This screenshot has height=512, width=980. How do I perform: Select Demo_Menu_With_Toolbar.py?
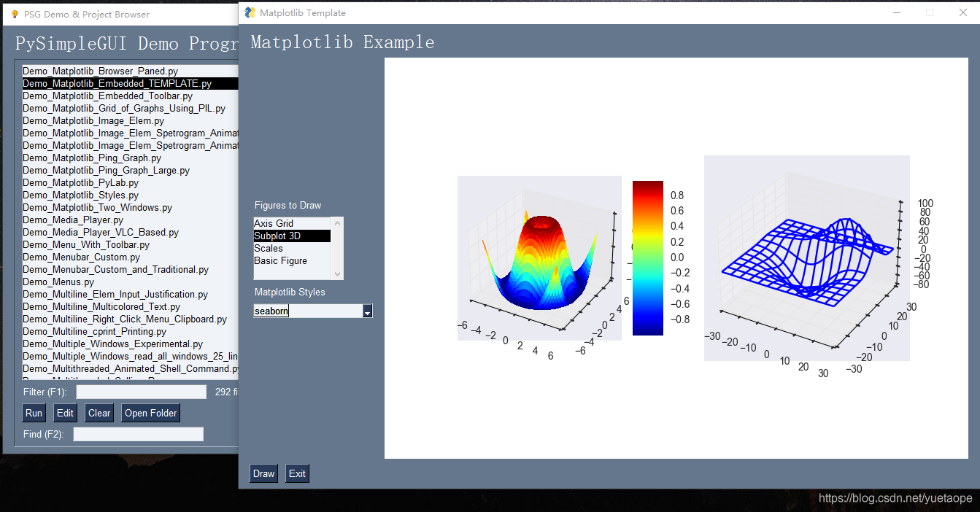(x=130, y=245)
